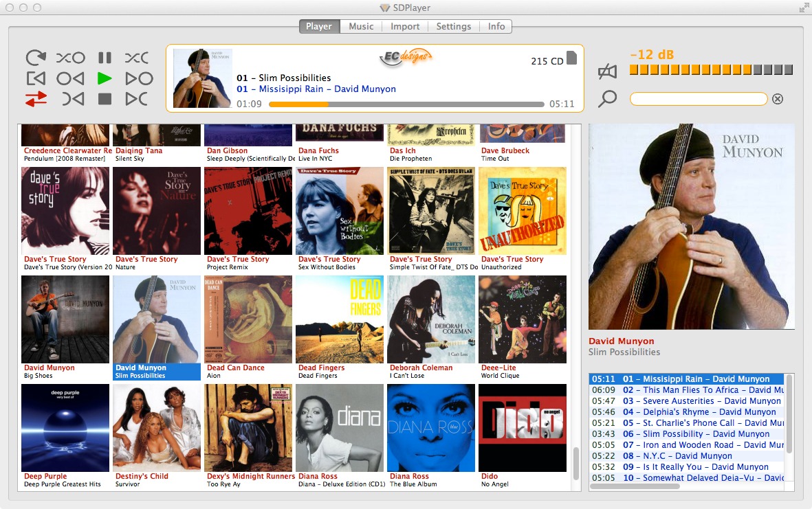Select David Munyon Big Shoes album
Viewport: 812px width, 509px height.
(x=65, y=328)
